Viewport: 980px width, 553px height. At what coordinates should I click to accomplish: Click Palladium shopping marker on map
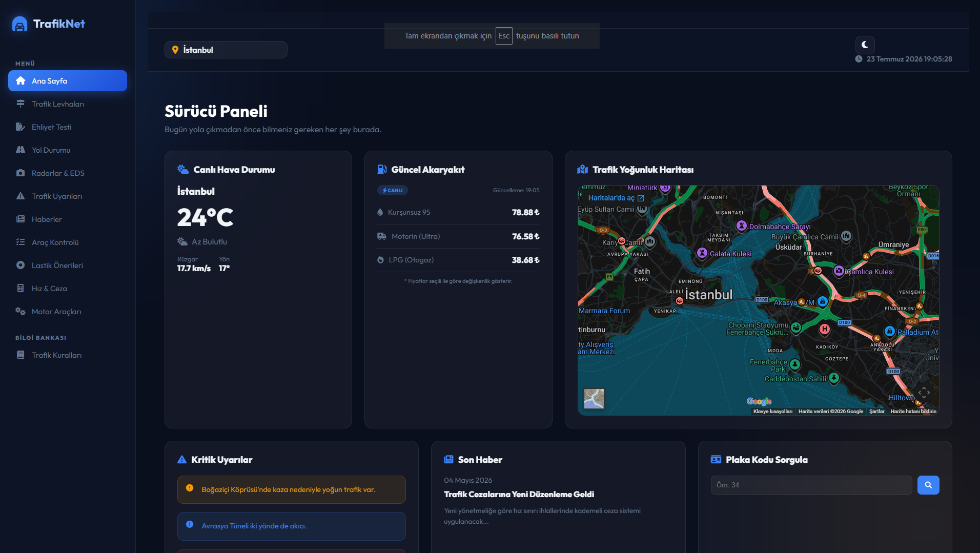coord(890,331)
